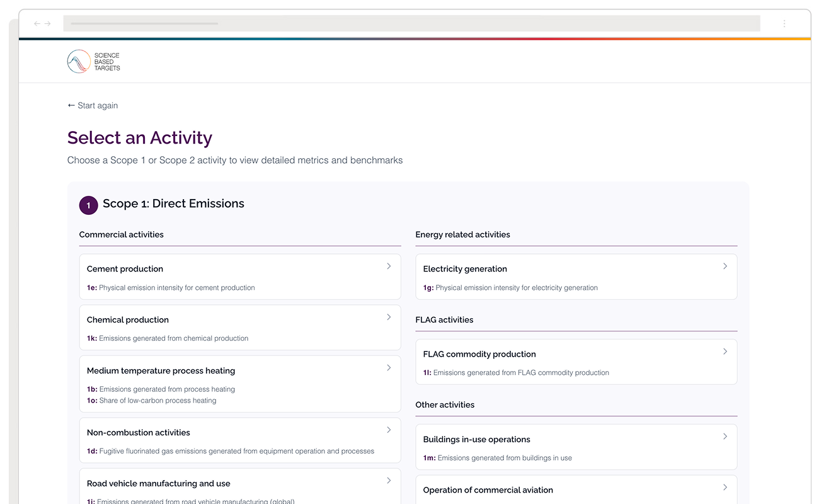Click the 'Choose a Scope 1 or Scope 2' subtitle
The image size is (819, 504).
(x=235, y=160)
